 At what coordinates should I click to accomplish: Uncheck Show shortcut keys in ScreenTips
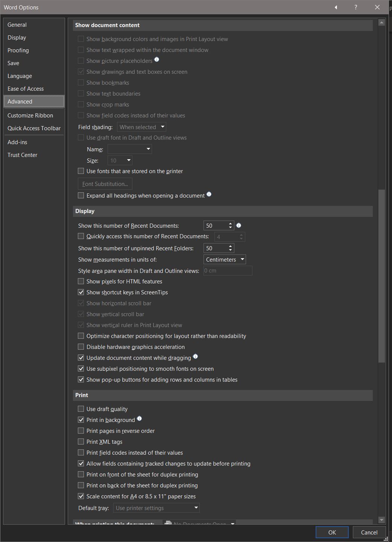pos(81,292)
